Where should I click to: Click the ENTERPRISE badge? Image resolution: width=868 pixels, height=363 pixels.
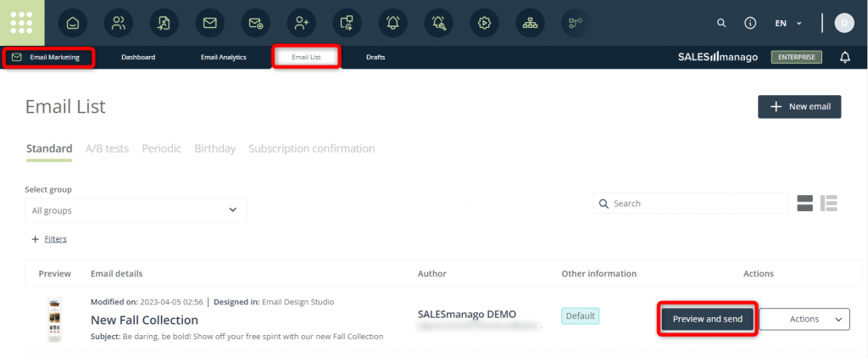pyautogui.click(x=797, y=57)
